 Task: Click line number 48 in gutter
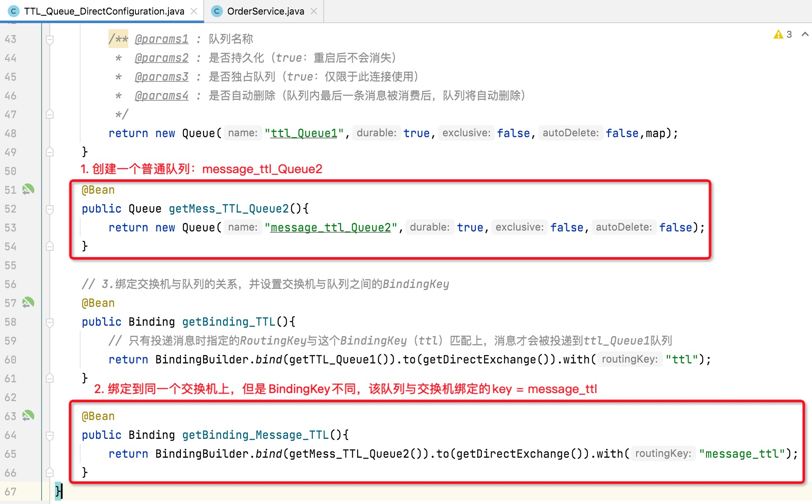(10, 133)
